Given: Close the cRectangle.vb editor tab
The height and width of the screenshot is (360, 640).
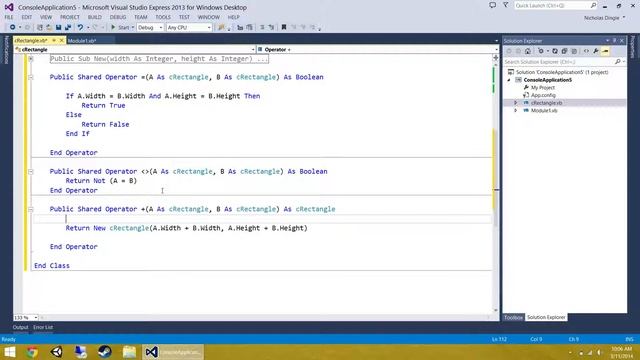Looking at the screenshot, I should coord(62,41).
